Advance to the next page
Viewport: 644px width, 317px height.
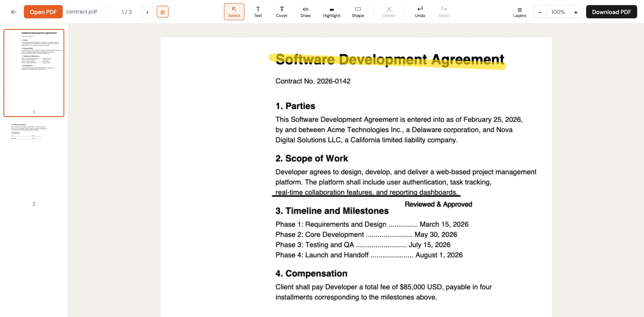pyautogui.click(x=147, y=12)
